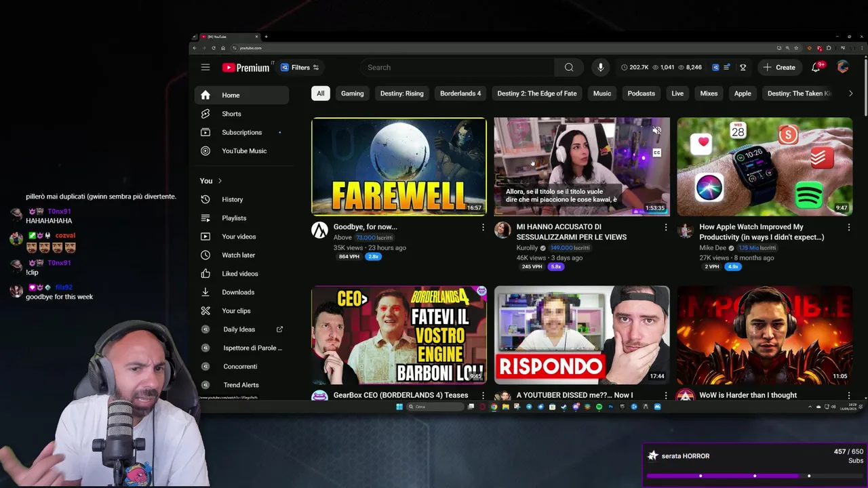Click Chrome icon in taskbar
The height and width of the screenshot is (488, 868).
(x=494, y=407)
